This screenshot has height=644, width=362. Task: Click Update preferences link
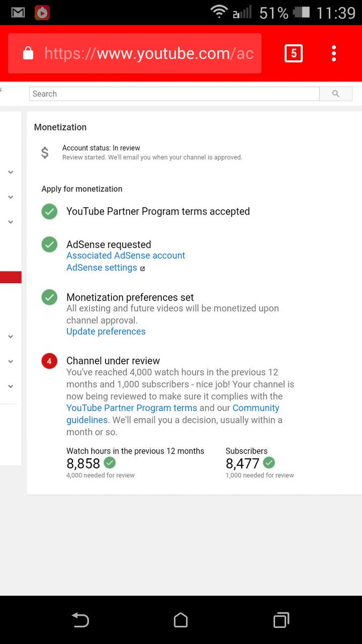click(x=106, y=331)
